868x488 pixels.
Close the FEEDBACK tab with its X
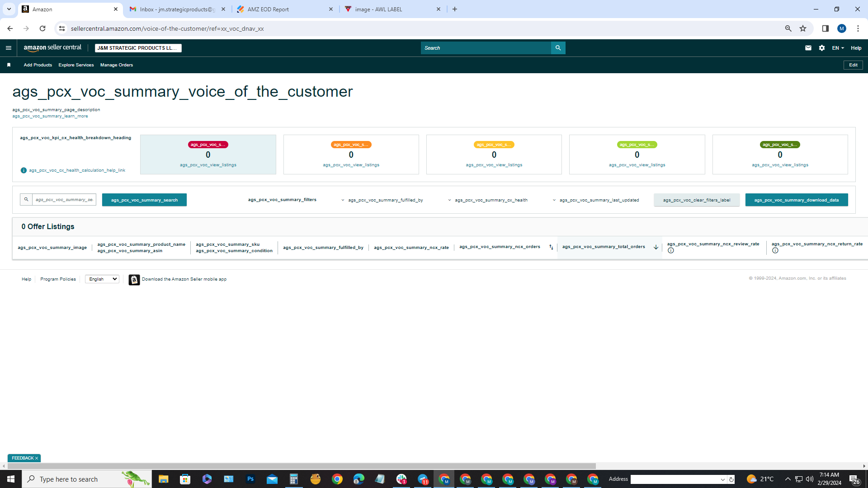pyautogui.click(x=37, y=458)
